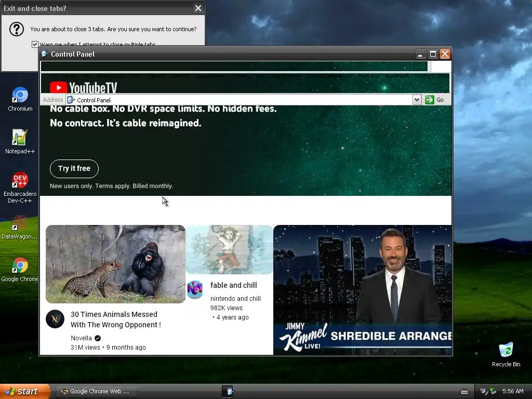Screen dimensions: 532x399
Task: Open Google Chrome desktop shortcut
Action: pyautogui.click(x=19, y=270)
